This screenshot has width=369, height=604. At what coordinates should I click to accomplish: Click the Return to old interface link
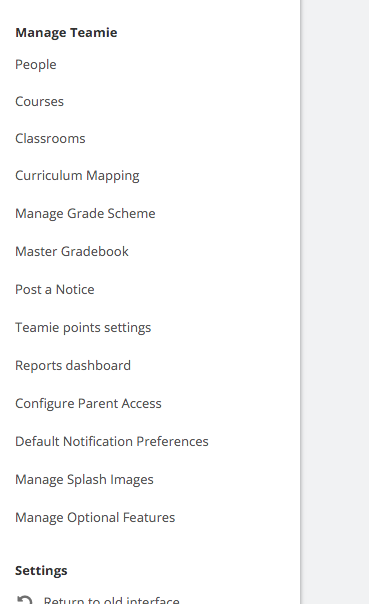(x=111, y=600)
